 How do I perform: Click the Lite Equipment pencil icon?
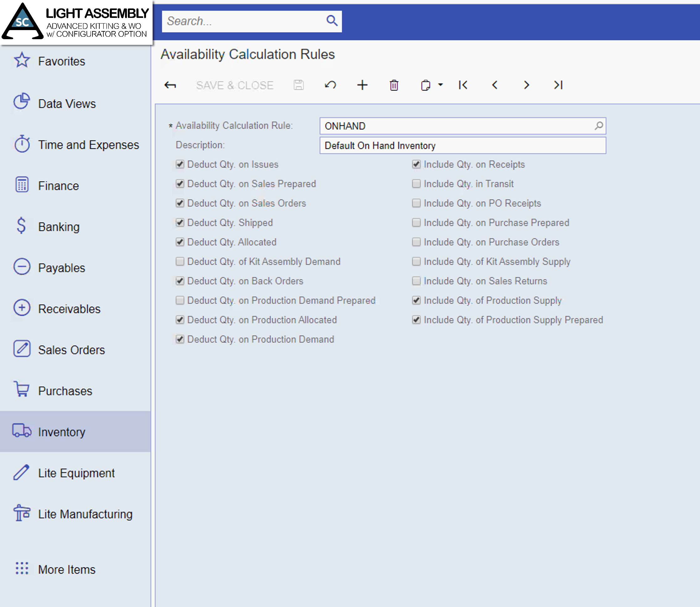click(22, 472)
